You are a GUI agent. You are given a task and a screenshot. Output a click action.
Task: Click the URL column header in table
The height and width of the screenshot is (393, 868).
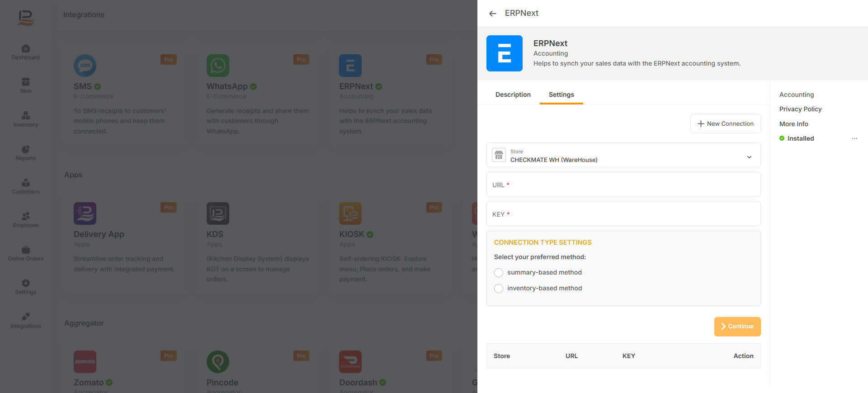click(571, 356)
